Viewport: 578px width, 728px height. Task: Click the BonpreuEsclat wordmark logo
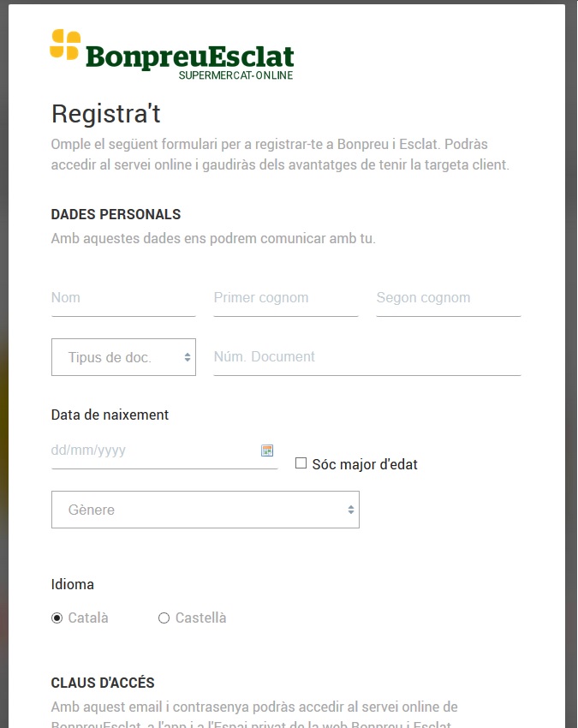[189, 57]
